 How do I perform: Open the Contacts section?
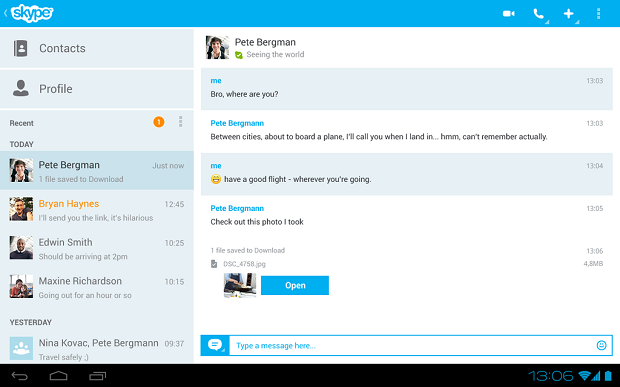[97, 48]
